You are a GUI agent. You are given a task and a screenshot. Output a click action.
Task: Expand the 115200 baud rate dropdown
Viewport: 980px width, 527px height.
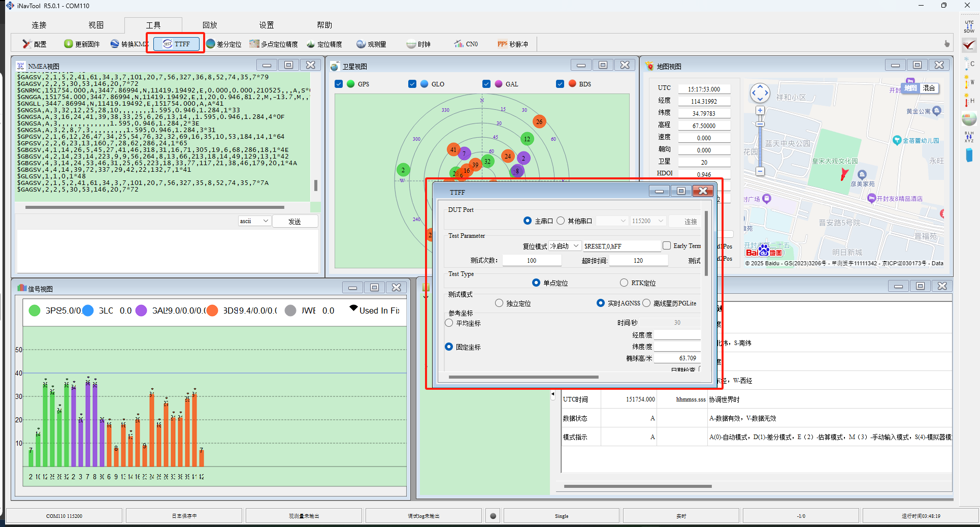click(648, 221)
